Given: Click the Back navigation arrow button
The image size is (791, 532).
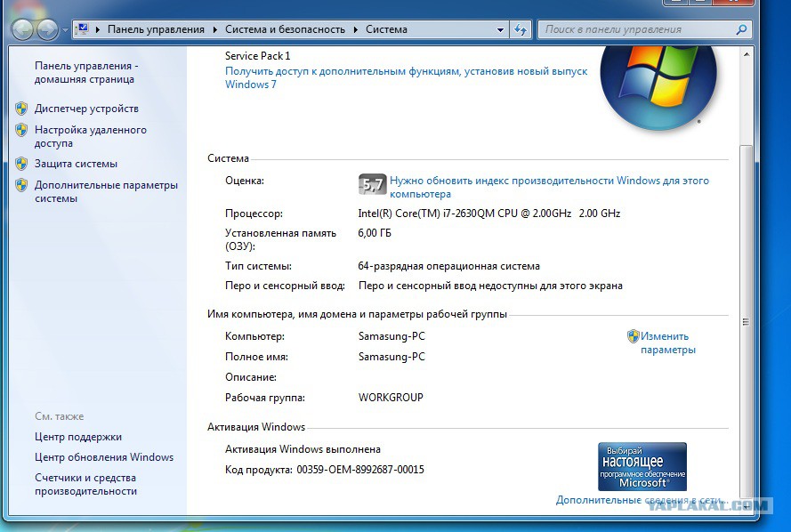Looking at the screenshot, I should tap(23, 29).
